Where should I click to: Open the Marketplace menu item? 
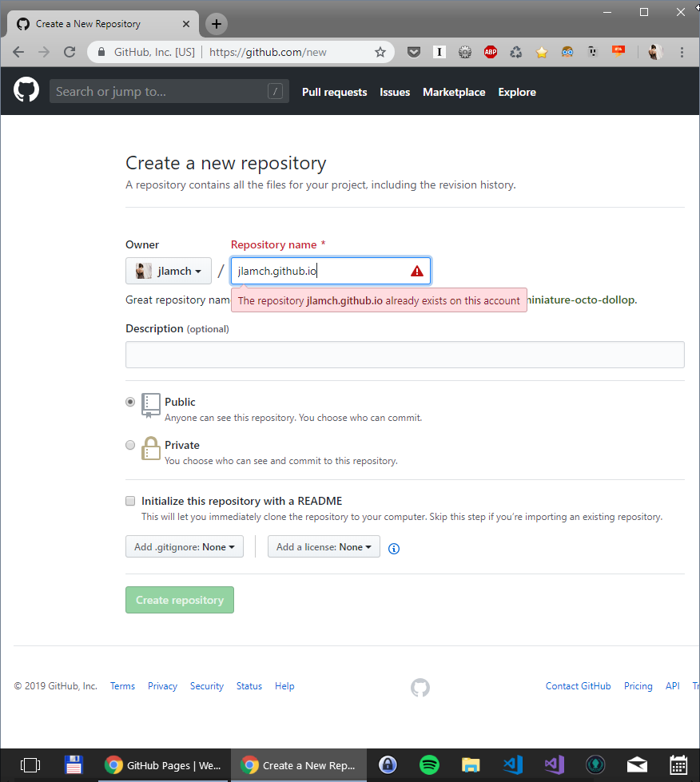point(454,92)
